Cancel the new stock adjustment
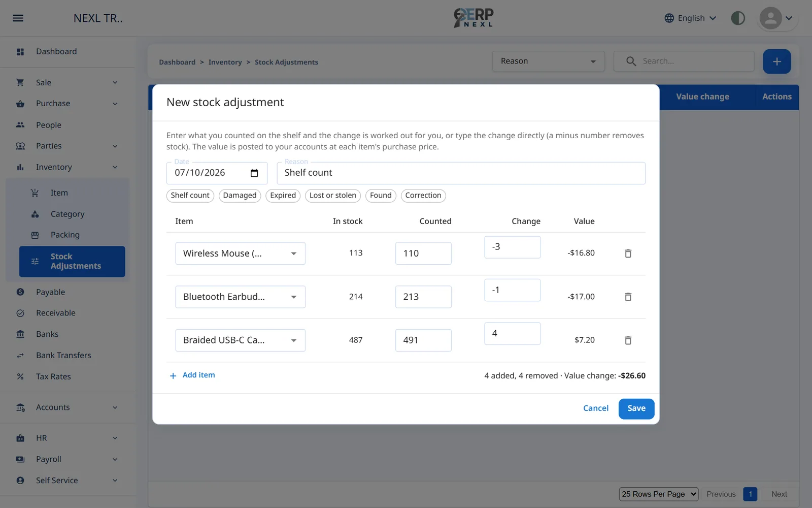This screenshot has height=508, width=812. click(x=596, y=408)
